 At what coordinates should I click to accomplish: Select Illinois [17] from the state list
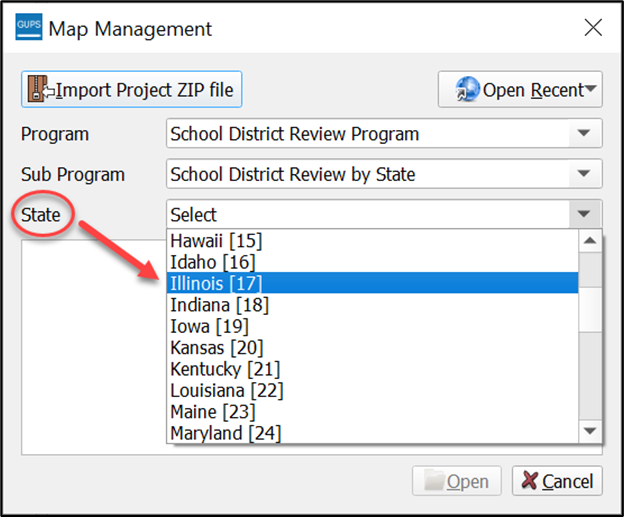pyautogui.click(x=372, y=283)
